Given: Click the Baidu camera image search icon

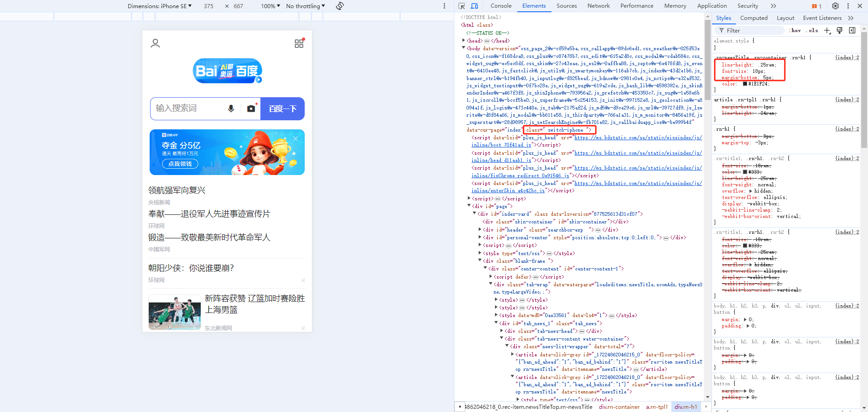Looking at the screenshot, I should coord(251,109).
